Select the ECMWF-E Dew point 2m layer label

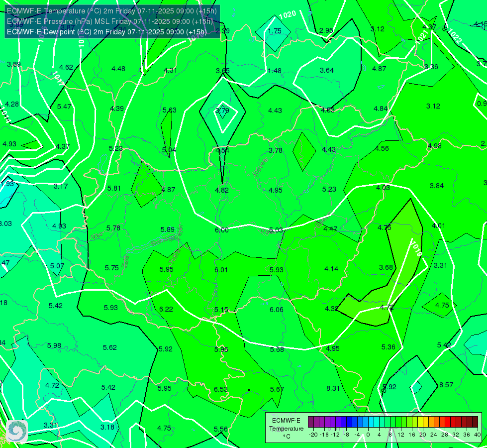tap(107, 32)
